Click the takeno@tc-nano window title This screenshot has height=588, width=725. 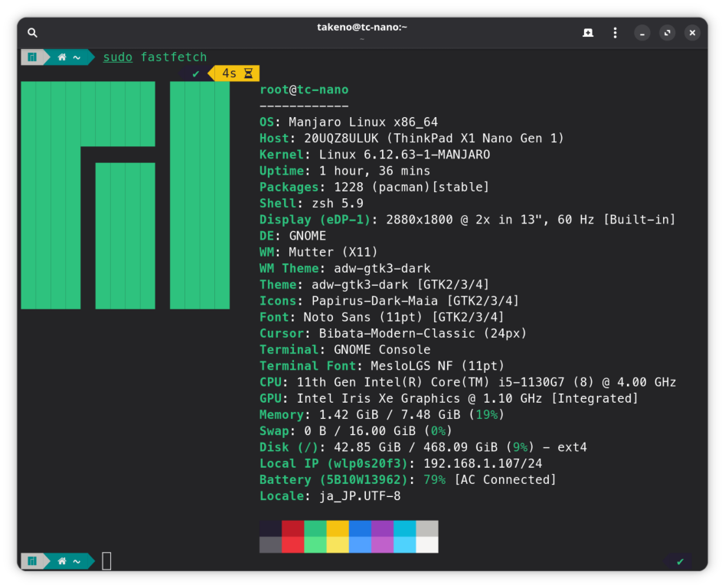(361, 28)
